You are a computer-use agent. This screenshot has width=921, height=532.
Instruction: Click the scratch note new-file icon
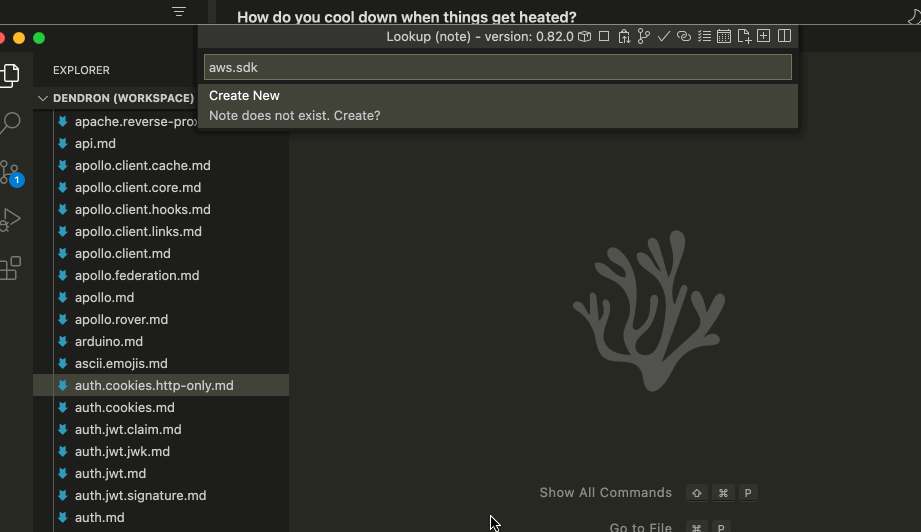coord(744,36)
